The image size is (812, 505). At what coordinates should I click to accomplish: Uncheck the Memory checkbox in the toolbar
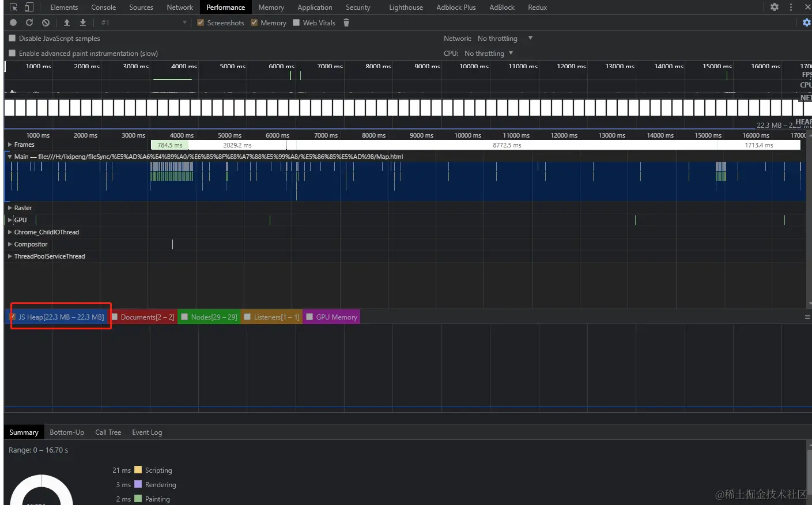click(254, 22)
